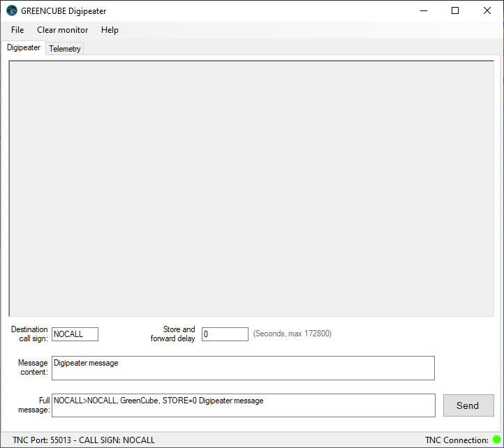Click the green TNC Connection status indicator
Screen dimensions: 504x448
(x=496, y=440)
